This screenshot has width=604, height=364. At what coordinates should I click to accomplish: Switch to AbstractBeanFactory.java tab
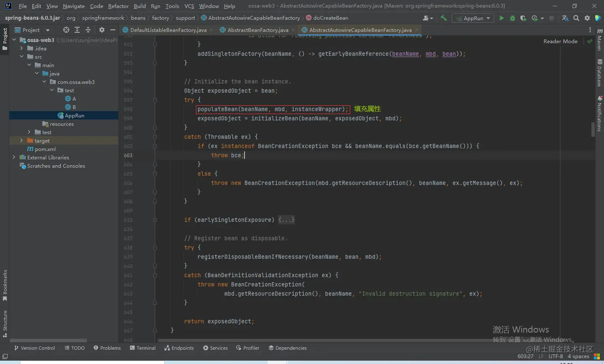(258, 30)
